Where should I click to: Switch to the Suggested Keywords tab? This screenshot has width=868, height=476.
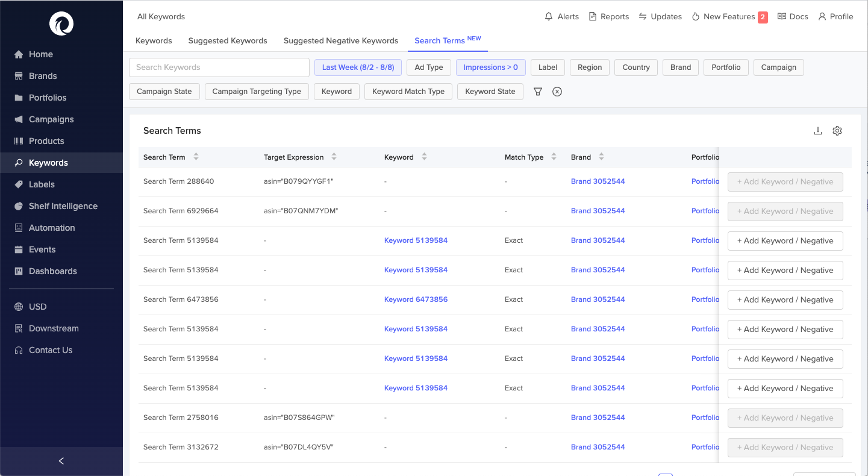pos(228,41)
